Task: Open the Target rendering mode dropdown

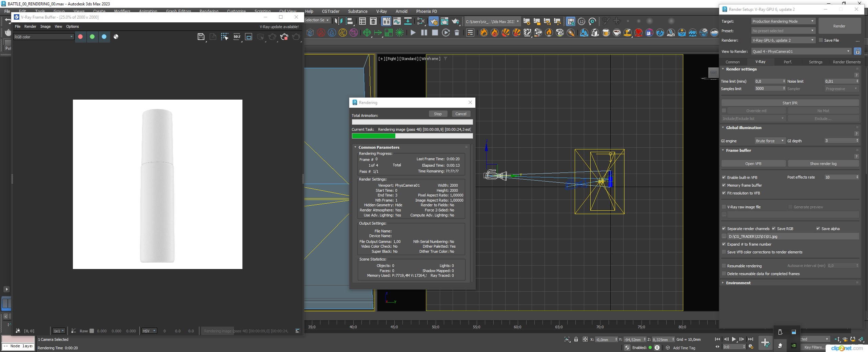Action: pyautogui.click(x=783, y=21)
